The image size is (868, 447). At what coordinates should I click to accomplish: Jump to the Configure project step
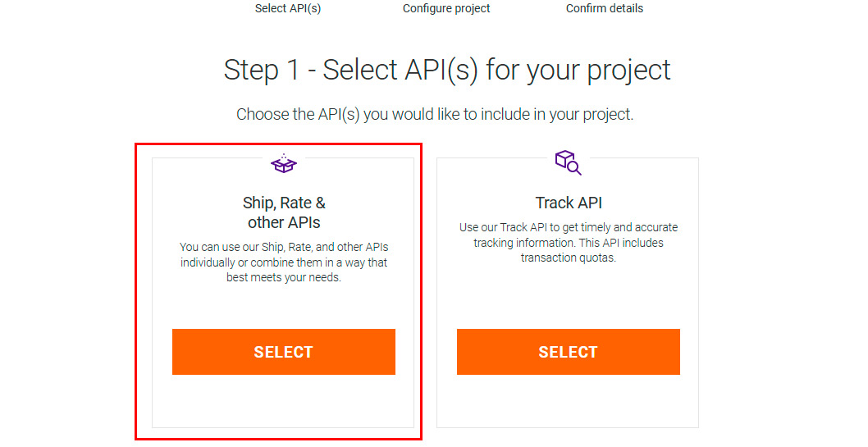[446, 8]
